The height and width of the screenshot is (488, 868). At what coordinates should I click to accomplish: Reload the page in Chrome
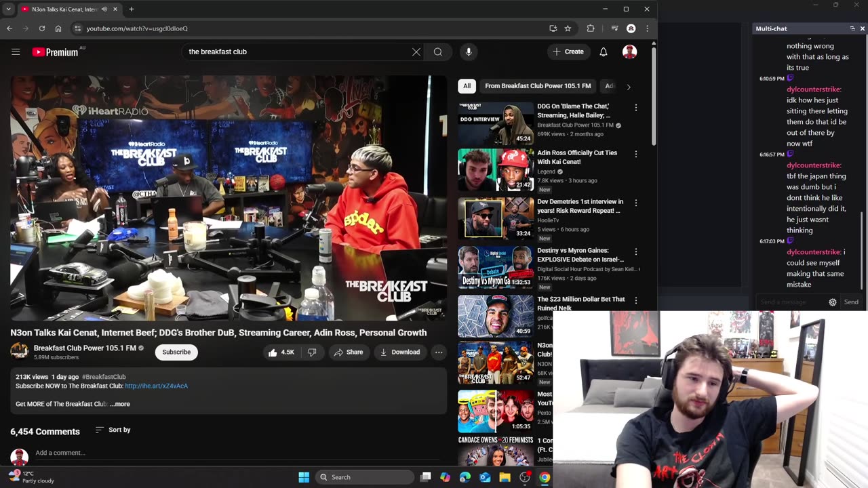pyautogui.click(x=42, y=28)
